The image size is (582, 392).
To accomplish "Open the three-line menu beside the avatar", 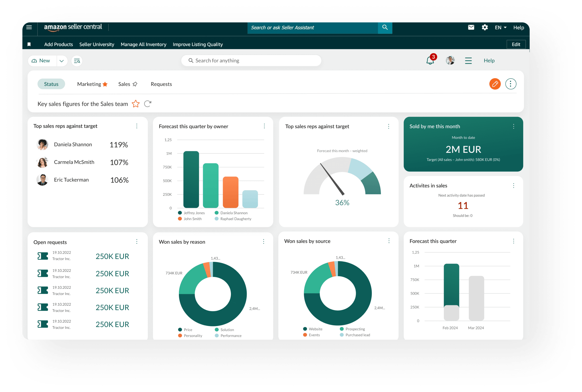I will (468, 60).
